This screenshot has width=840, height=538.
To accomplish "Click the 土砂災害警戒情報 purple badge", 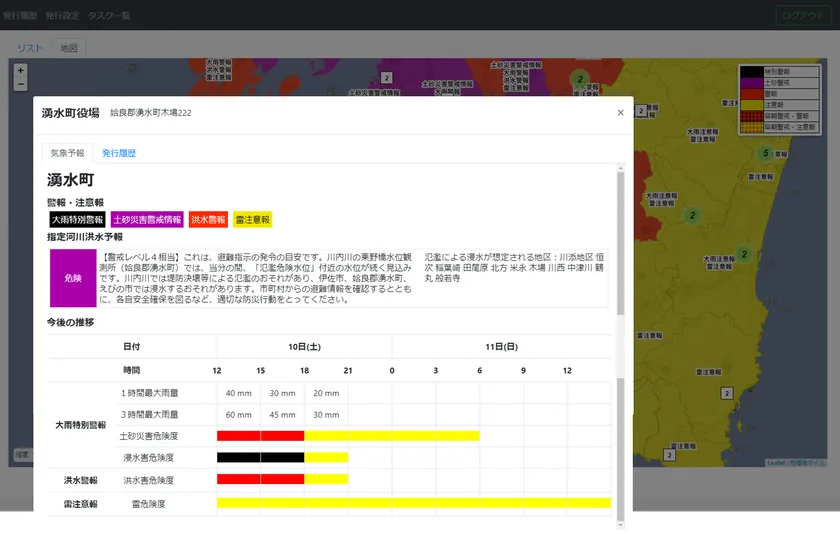I will (x=147, y=219).
